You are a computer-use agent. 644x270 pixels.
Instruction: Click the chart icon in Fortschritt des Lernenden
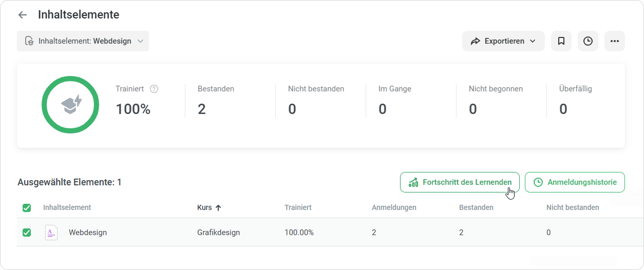coord(413,182)
